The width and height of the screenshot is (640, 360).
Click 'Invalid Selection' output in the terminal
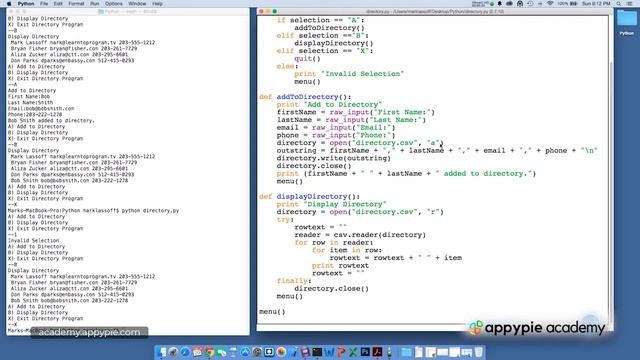click(33, 241)
